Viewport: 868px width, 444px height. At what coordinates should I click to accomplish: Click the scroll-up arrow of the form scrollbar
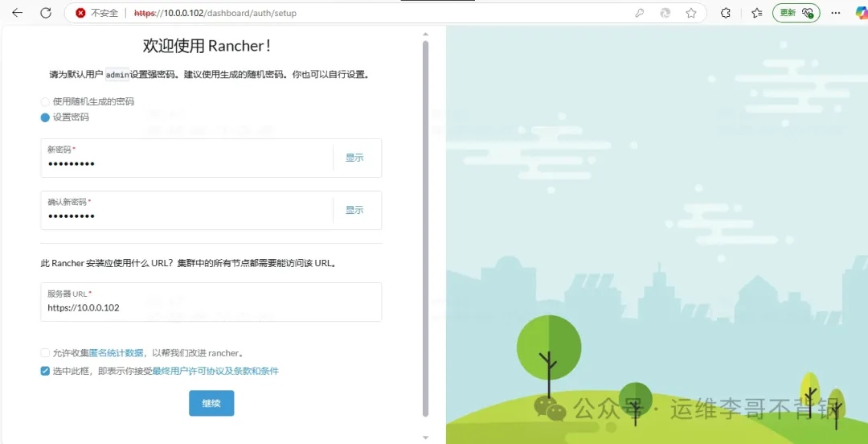[x=425, y=34]
